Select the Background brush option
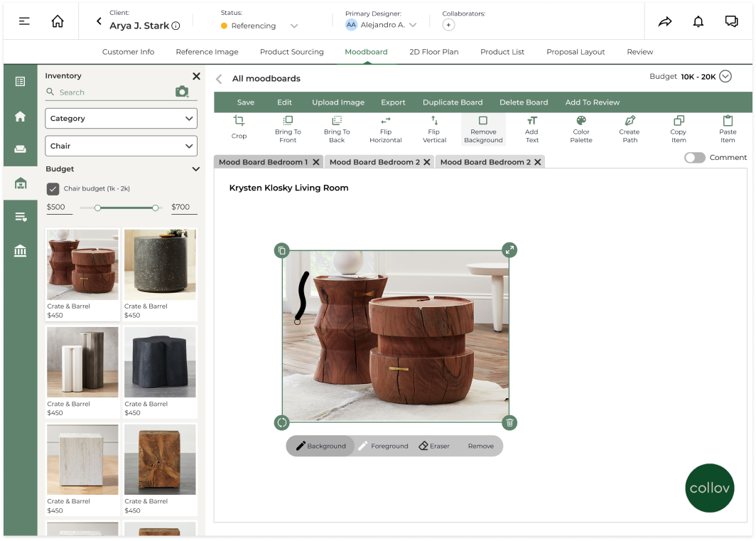 pyautogui.click(x=320, y=446)
